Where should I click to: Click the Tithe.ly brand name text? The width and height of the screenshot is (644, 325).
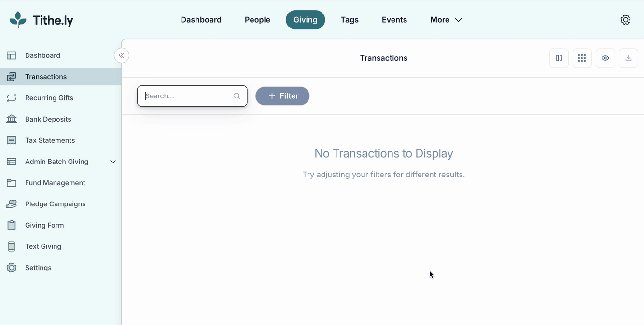(x=53, y=20)
